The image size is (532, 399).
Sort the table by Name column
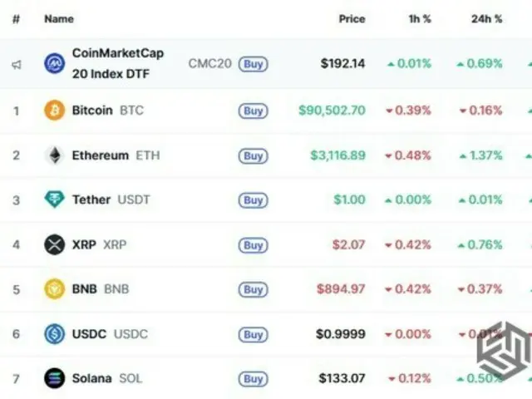click(59, 18)
